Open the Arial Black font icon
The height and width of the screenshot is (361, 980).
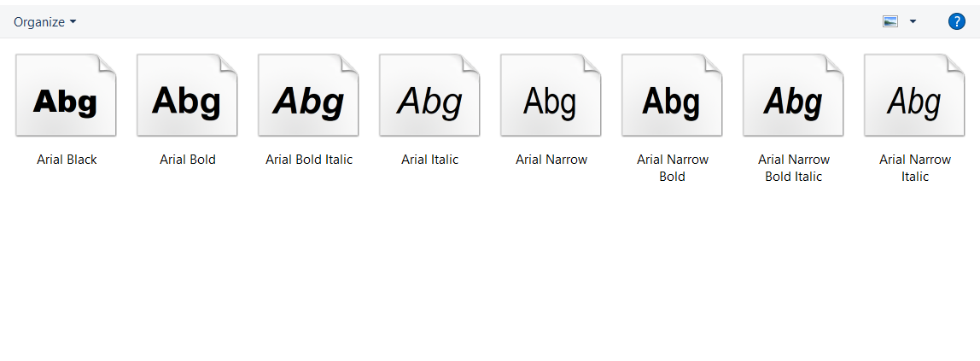[66, 96]
